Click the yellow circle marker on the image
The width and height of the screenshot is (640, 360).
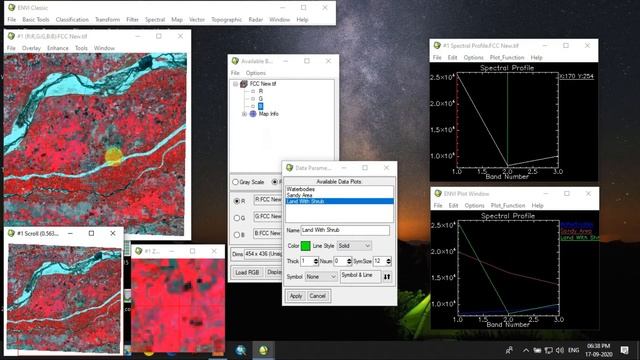pos(114,156)
